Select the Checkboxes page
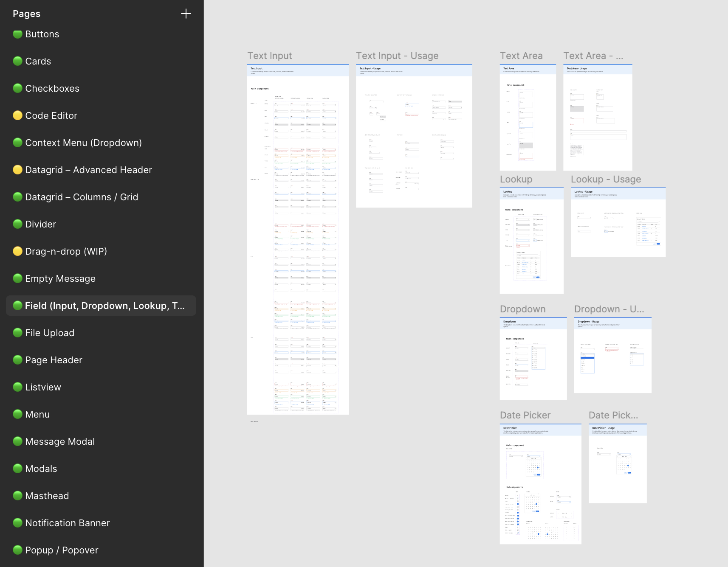 (x=52, y=88)
